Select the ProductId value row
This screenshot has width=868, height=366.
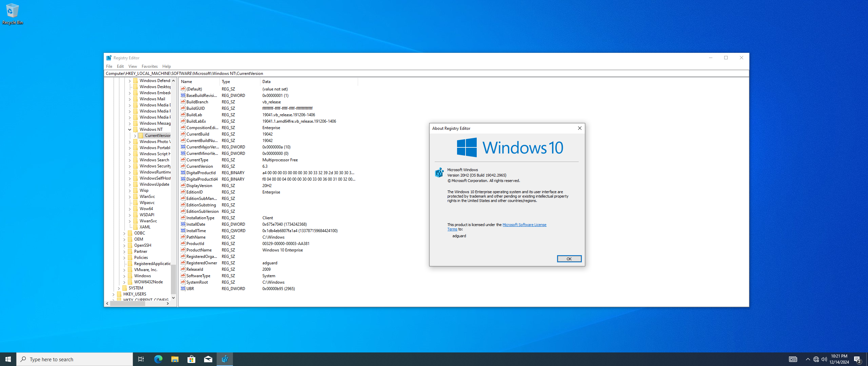pos(269,243)
